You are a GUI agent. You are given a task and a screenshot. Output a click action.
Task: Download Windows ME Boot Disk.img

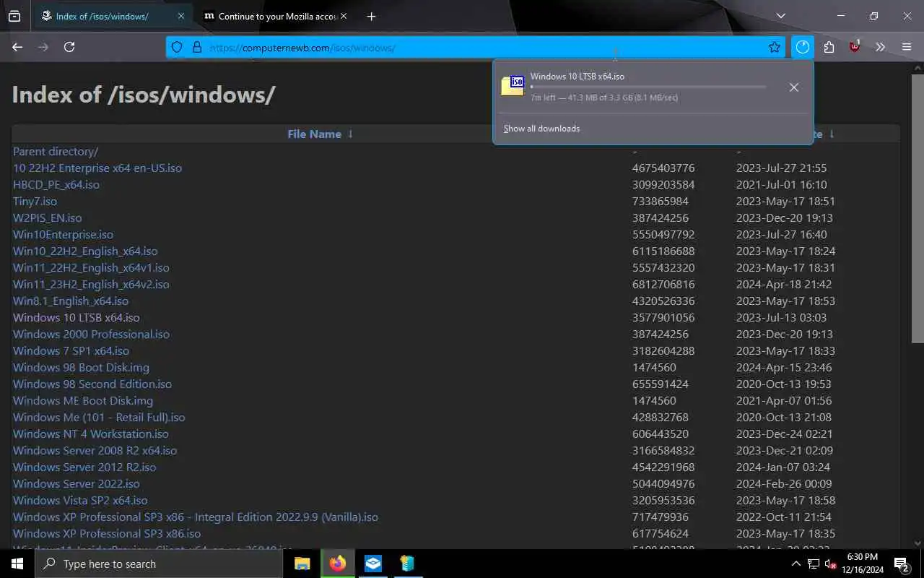click(83, 401)
